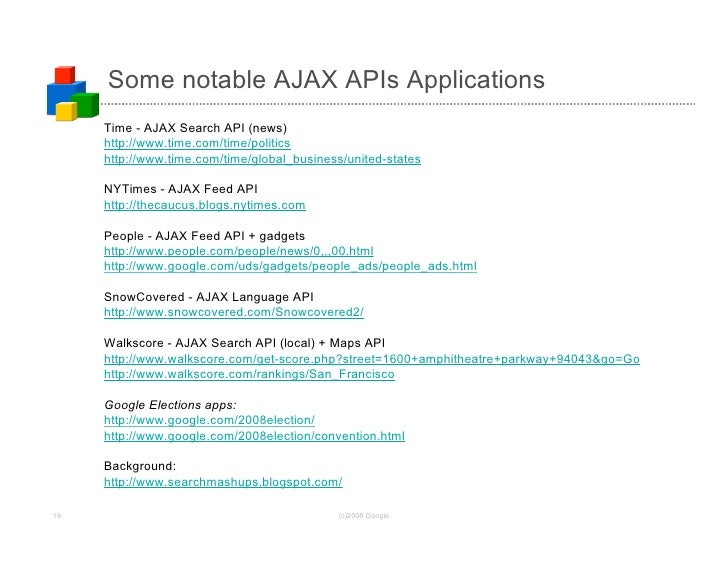
Task: Open the snowcovered.com Snowcovered2 link
Action: click(x=234, y=312)
